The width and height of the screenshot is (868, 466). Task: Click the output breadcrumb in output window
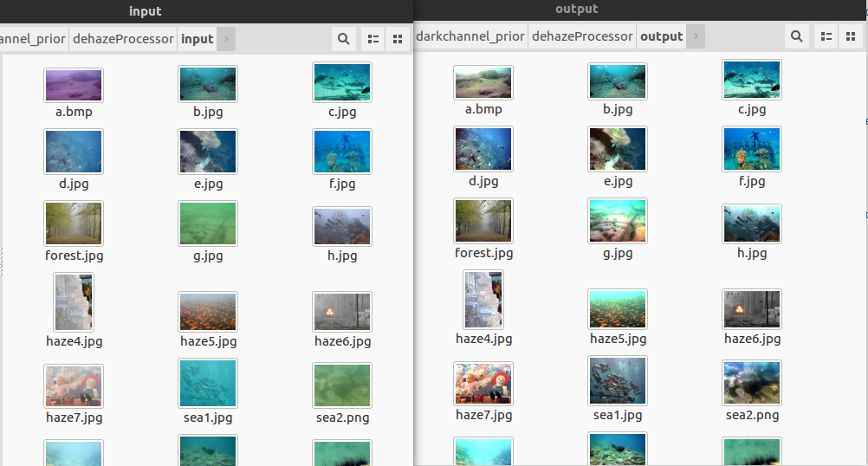click(662, 36)
